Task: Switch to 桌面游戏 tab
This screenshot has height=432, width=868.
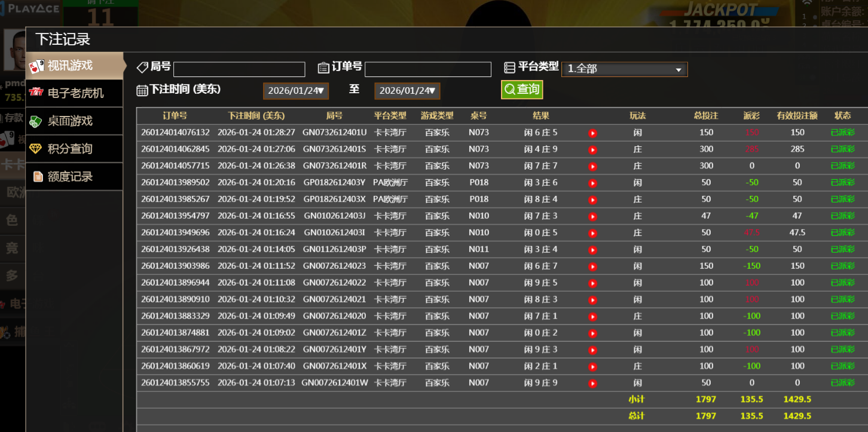Action: [69, 121]
